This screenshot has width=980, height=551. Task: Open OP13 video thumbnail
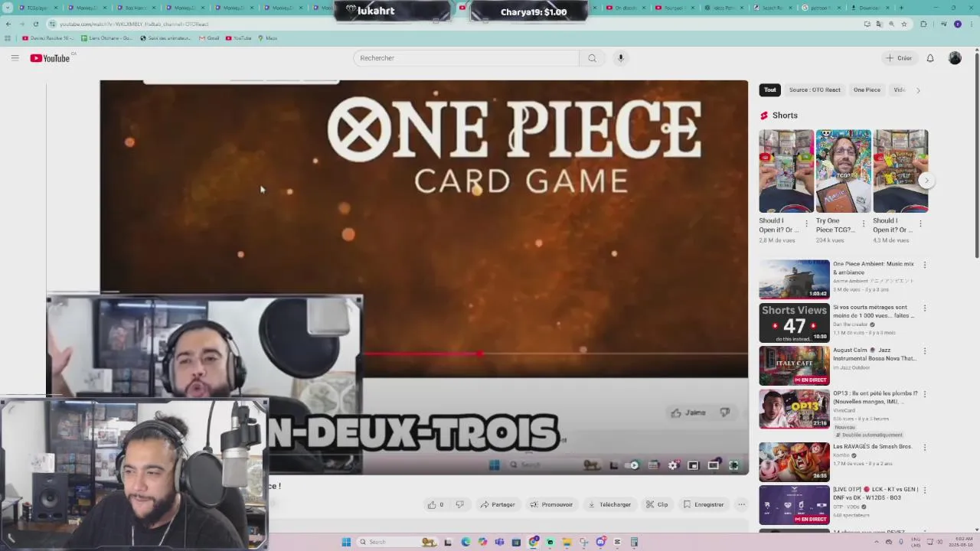pyautogui.click(x=794, y=409)
